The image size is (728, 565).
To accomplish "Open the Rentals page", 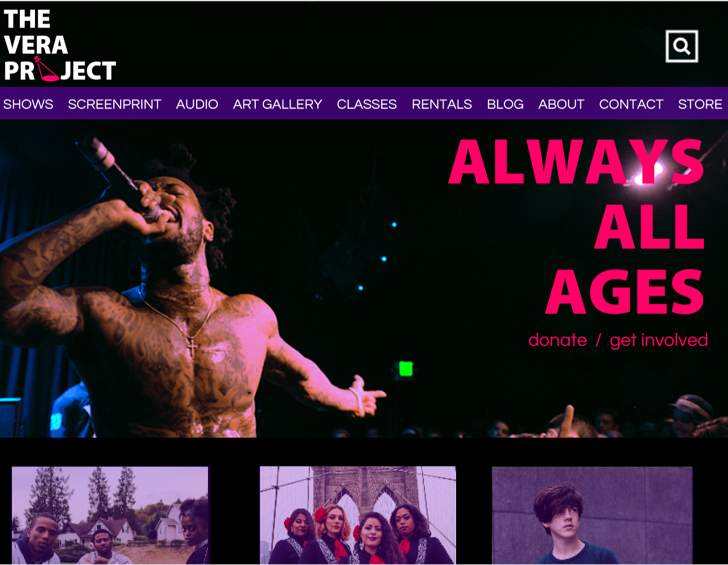I will [x=442, y=104].
